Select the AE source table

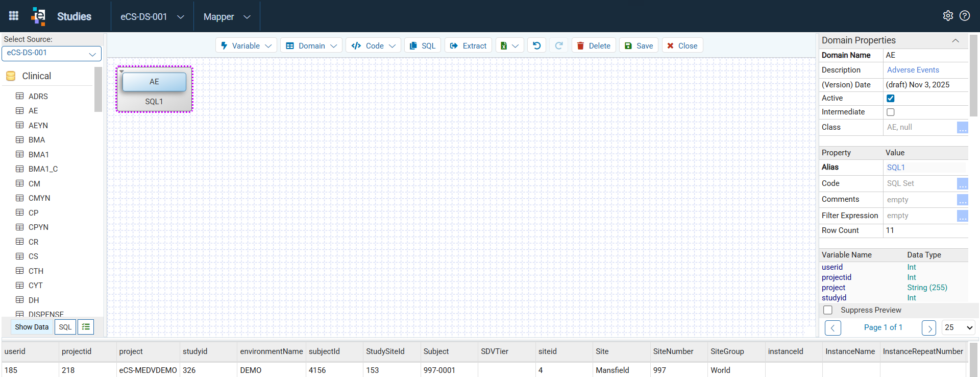[33, 111]
